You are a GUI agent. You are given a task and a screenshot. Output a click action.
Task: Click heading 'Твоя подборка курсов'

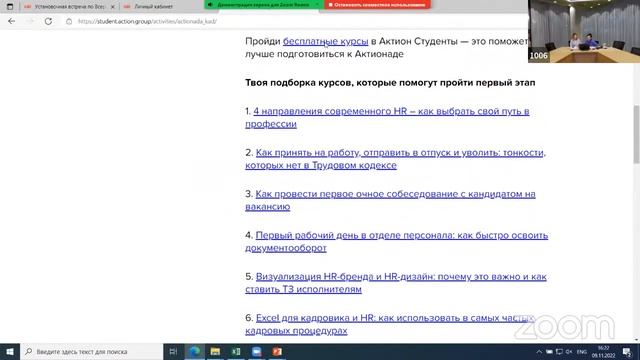tap(390, 82)
